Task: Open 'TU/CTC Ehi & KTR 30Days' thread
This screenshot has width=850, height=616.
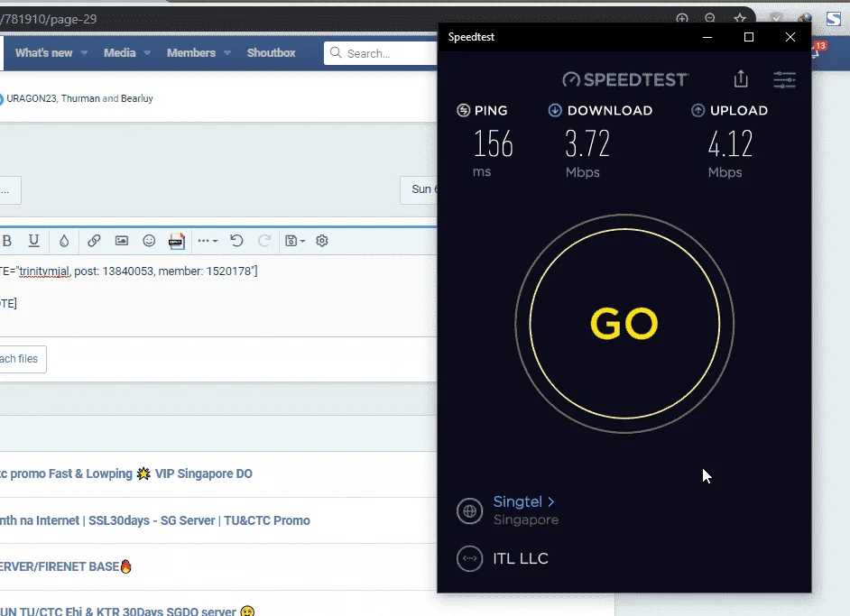Action: pos(127,611)
